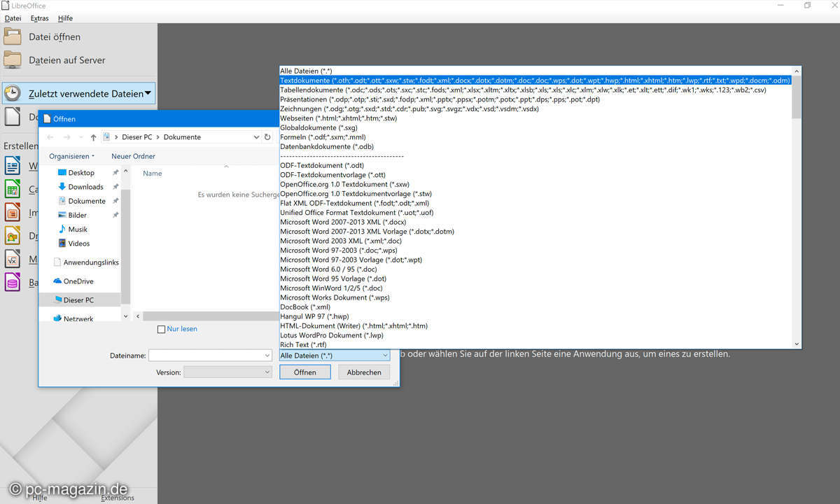Click the Math formula icon in sidebar
This screenshot has height=504, width=840.
click(x=13, y=259)
